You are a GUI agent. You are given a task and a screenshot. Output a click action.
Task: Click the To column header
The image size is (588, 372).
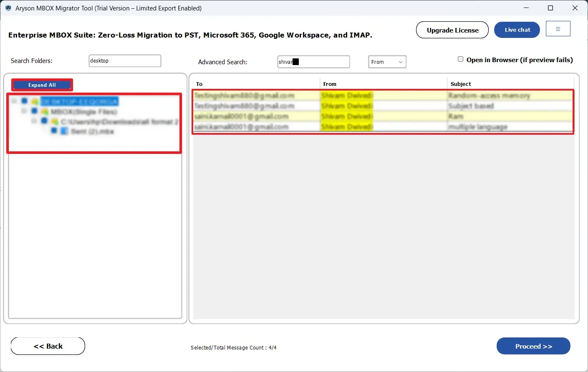click(x=199, y=84)
